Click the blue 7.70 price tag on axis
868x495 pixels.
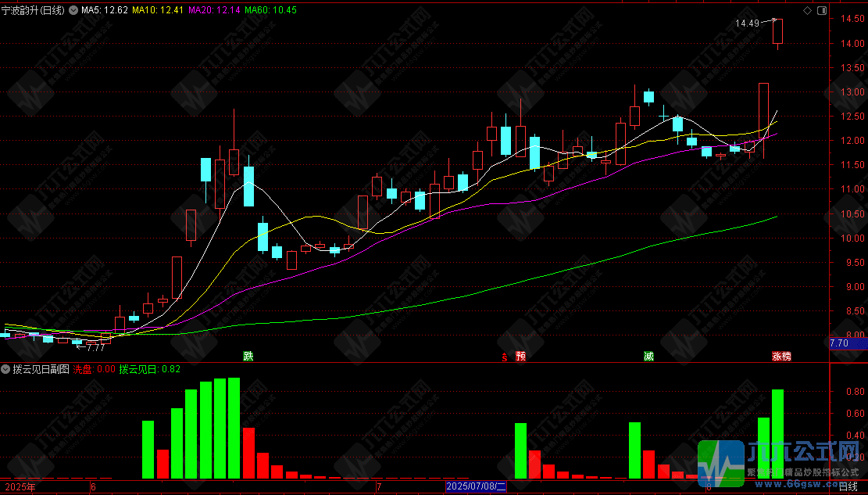click(x=848, y=343)
